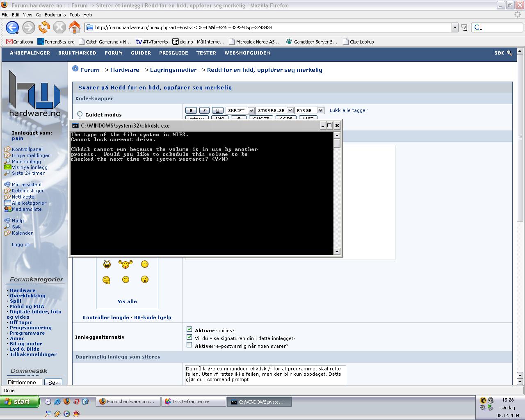525x420 pixels.
Task: Reload the page with the refresh icon
Action: 44,27
